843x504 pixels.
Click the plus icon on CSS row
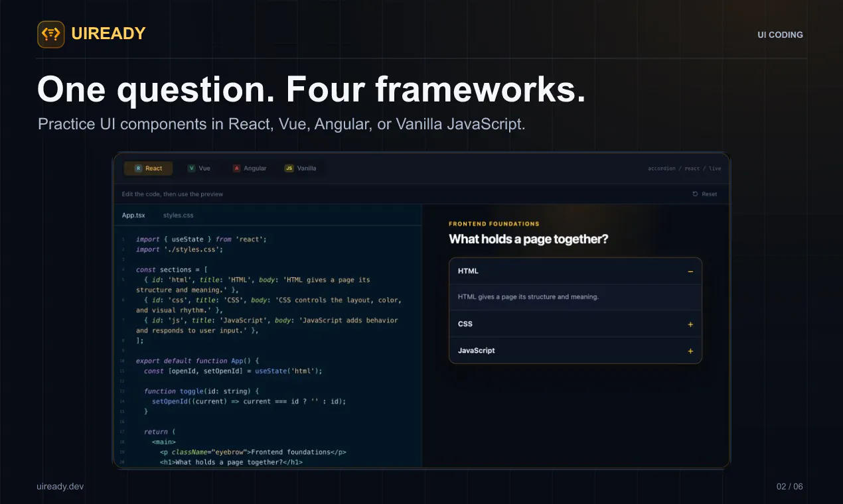click(x=690, y=324)
